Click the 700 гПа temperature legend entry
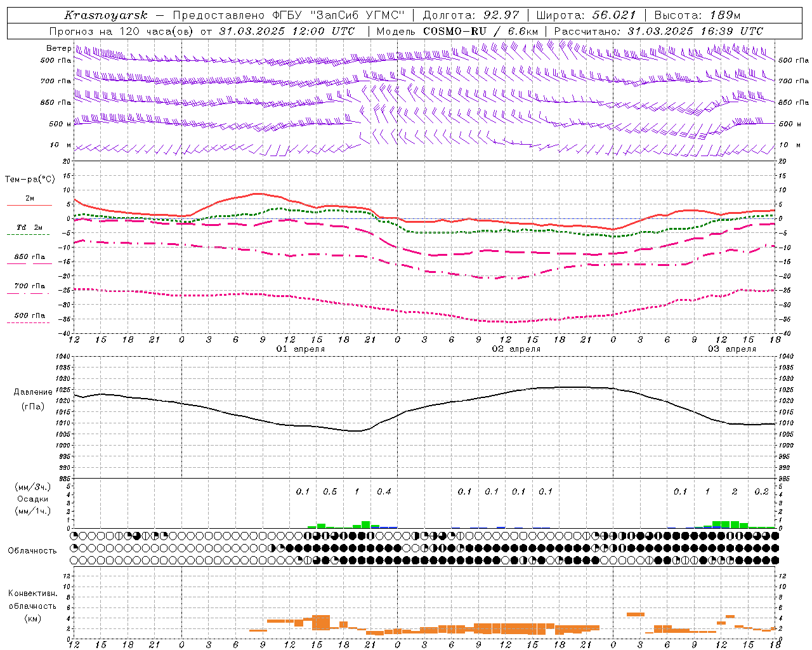812x650 pixels. [30, 286]
